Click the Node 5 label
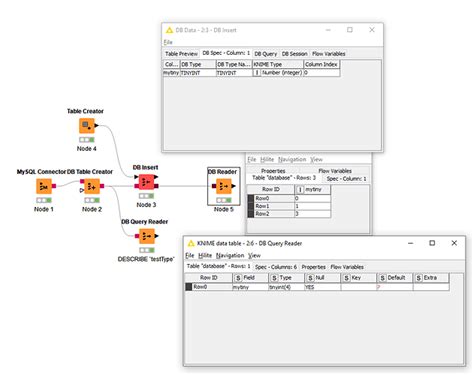This screenshot has height=375, width=474. click(224, 209)
